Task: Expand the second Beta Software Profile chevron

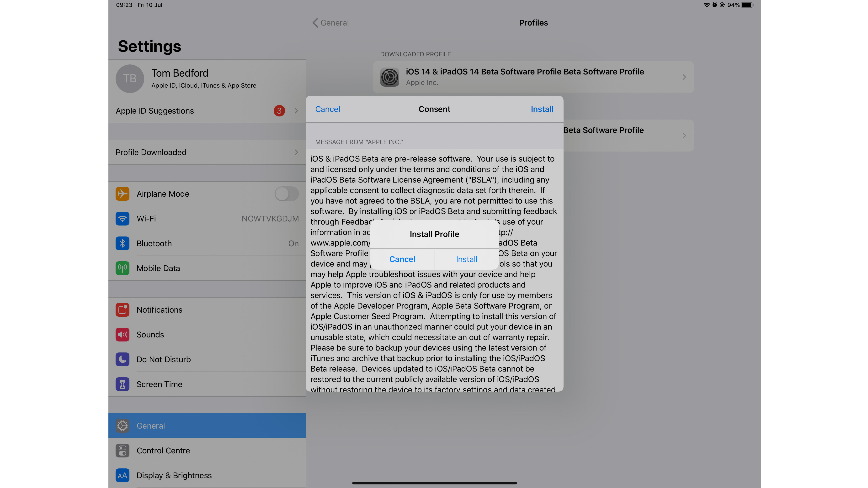Action: (x=684, y=135)
